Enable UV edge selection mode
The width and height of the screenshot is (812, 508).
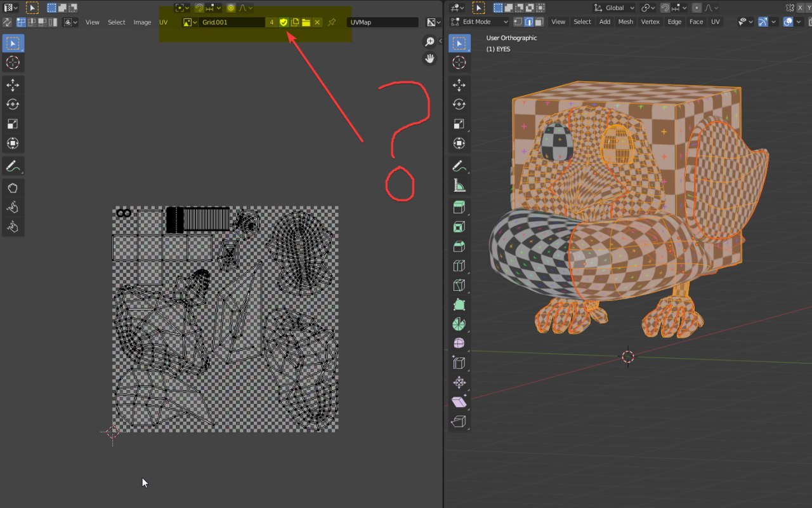32,22
